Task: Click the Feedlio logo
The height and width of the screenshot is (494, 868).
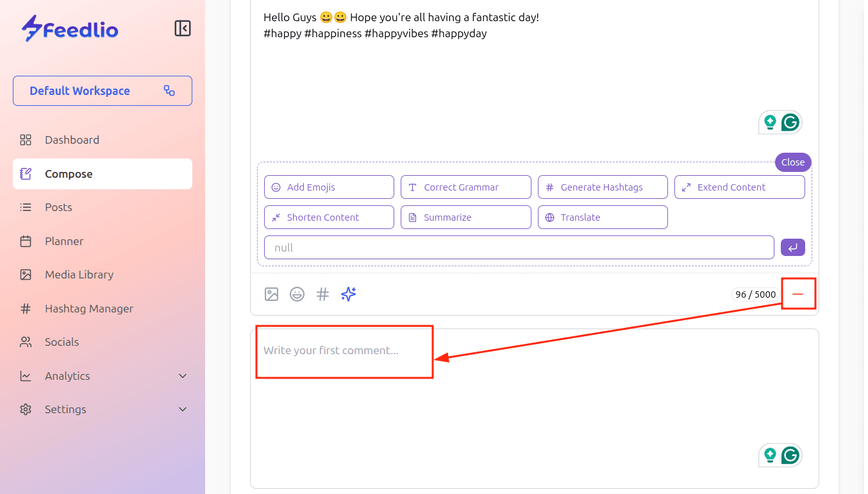Action: (70, 29)
